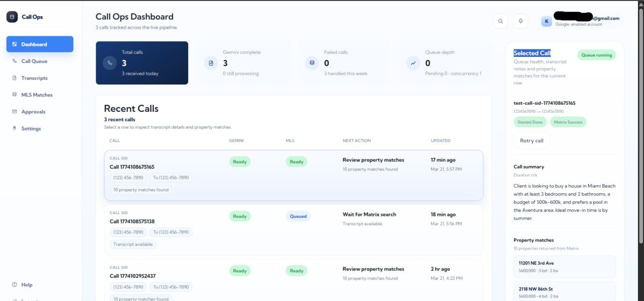Click the Call summary heading

[x=529, y=167]
